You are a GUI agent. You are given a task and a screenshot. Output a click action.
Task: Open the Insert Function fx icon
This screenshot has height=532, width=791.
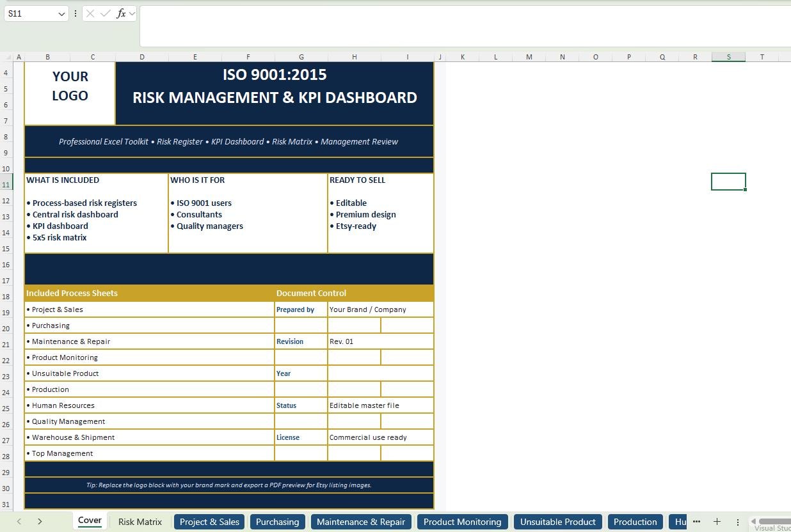point(121,13)
